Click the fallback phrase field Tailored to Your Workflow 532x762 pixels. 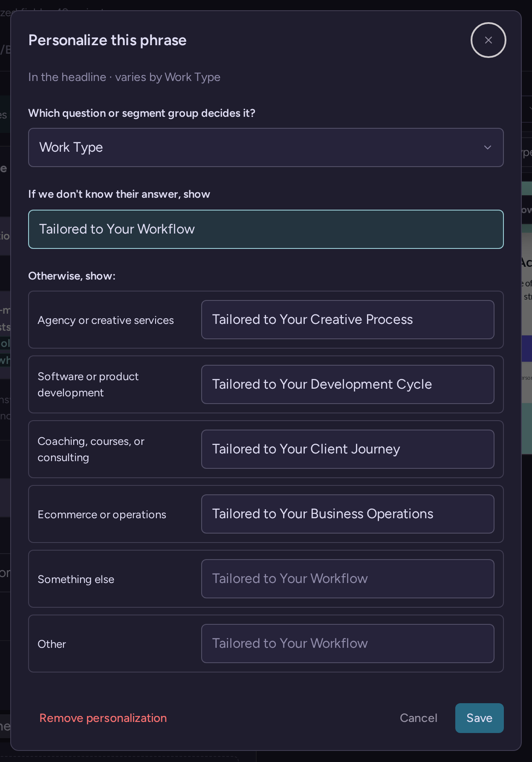click(266, 229)
